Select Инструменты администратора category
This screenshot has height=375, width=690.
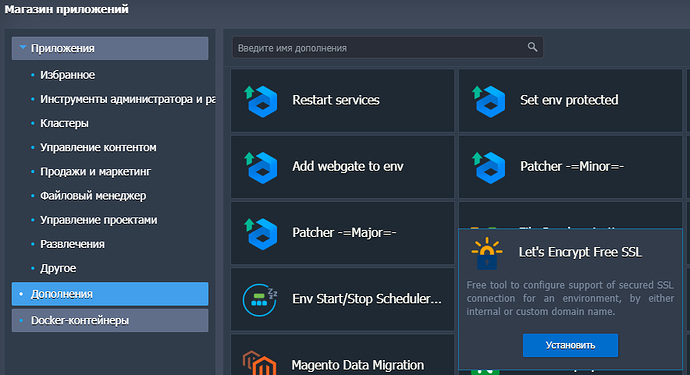click(128, 99)
